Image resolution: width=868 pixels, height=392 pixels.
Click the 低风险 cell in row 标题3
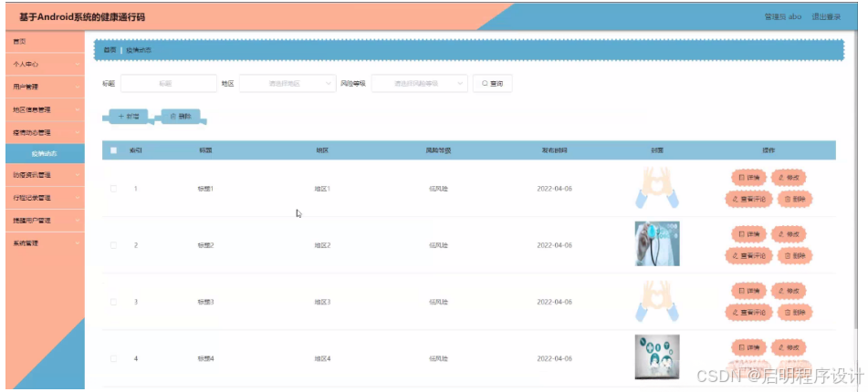coord(438,302)
